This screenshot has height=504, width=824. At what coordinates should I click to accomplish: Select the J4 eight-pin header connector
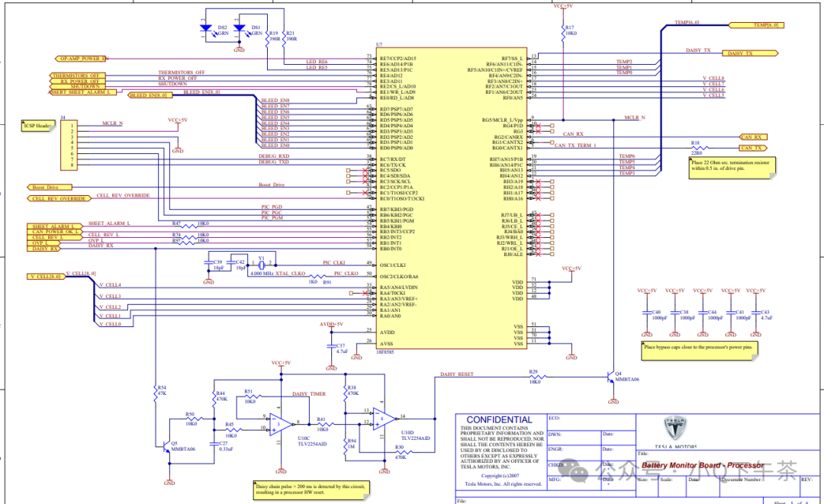click(x=69, y=146)
